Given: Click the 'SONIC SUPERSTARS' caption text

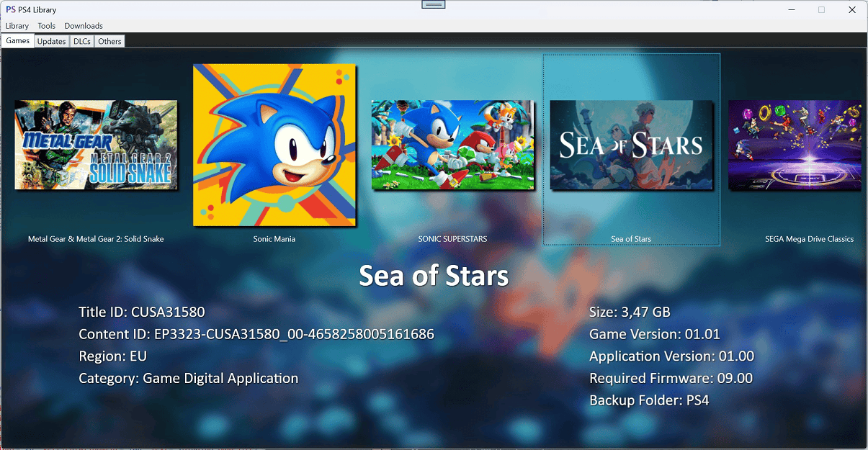Looking at the screenshot, I should pyautogui.click(x=452, y=239).
